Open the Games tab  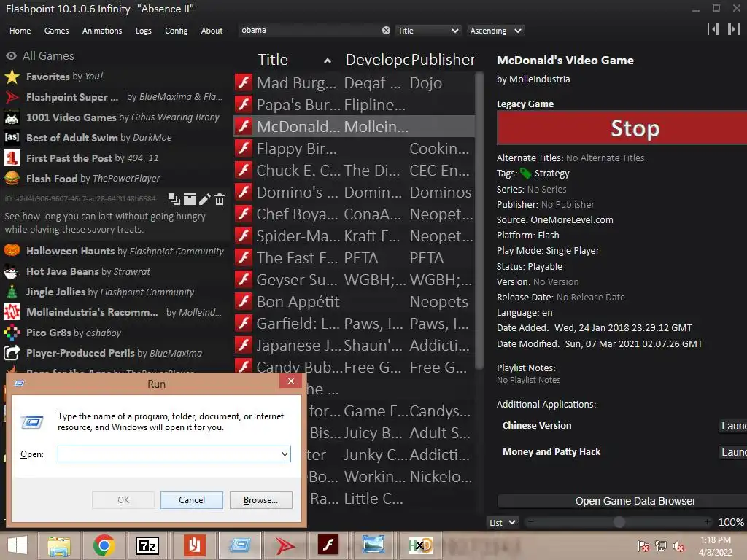click(56, 31)
